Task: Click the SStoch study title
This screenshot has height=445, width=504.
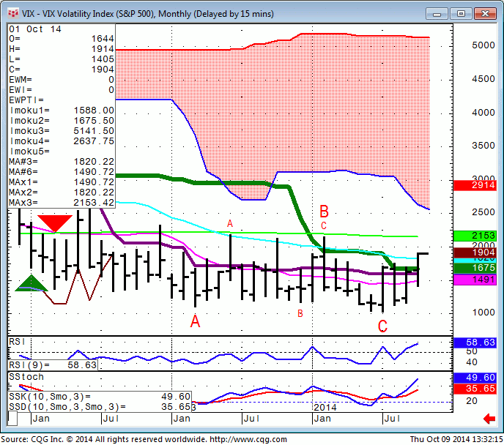Action: tap(26, 377)
